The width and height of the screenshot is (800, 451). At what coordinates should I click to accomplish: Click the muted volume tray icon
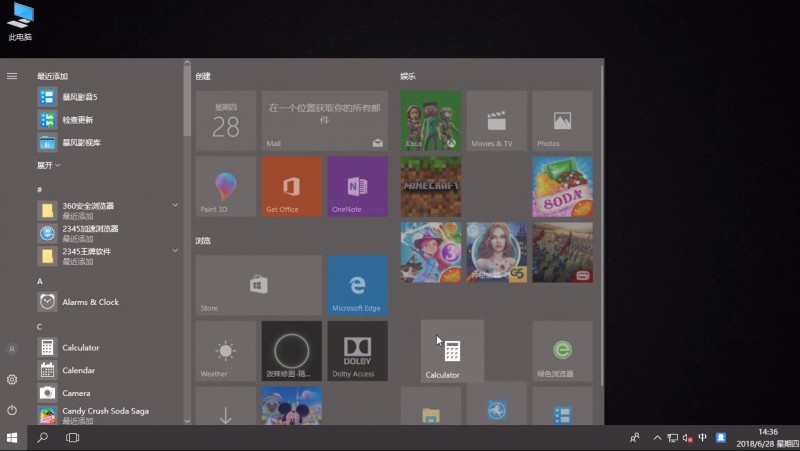[687, 438]
